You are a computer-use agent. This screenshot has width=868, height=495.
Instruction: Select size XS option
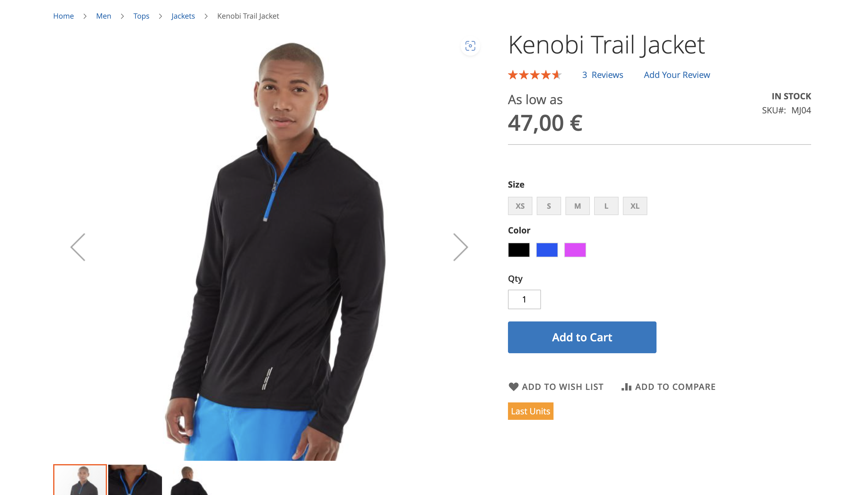tap(520, 206)
